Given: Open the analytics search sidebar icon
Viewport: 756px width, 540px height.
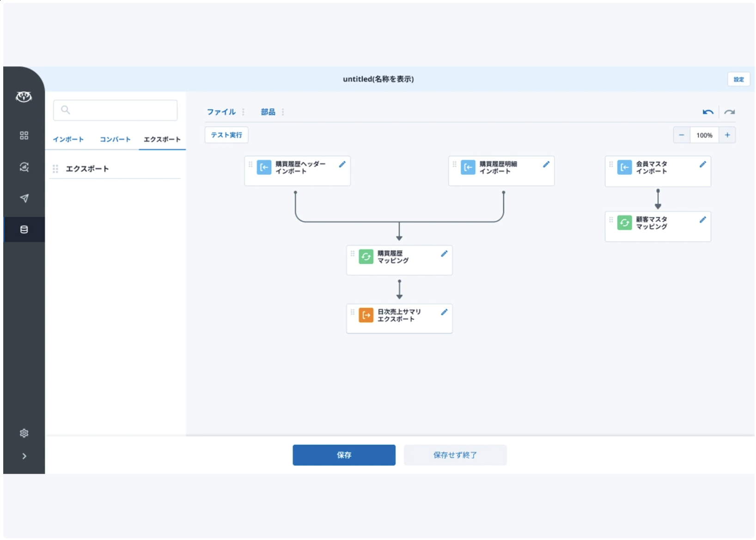Looking at the screenshot, I should (x=24, y=167).
